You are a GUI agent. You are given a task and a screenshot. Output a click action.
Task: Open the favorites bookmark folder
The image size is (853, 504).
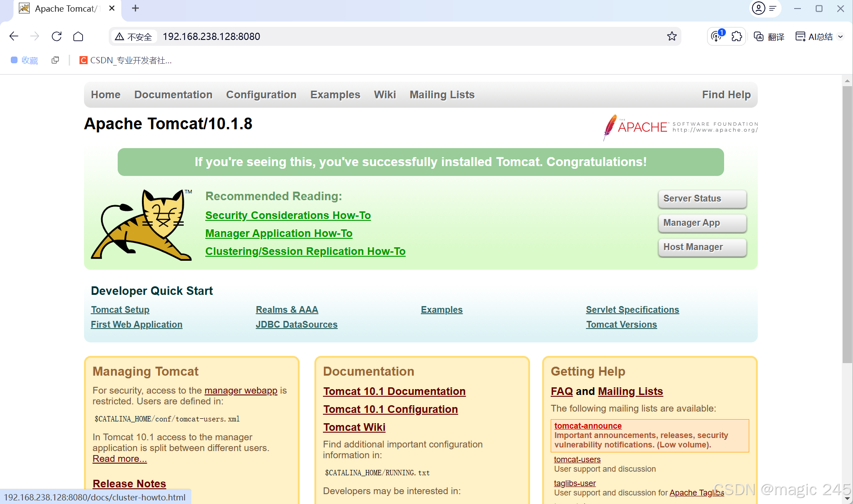click(x=24, y=60)
